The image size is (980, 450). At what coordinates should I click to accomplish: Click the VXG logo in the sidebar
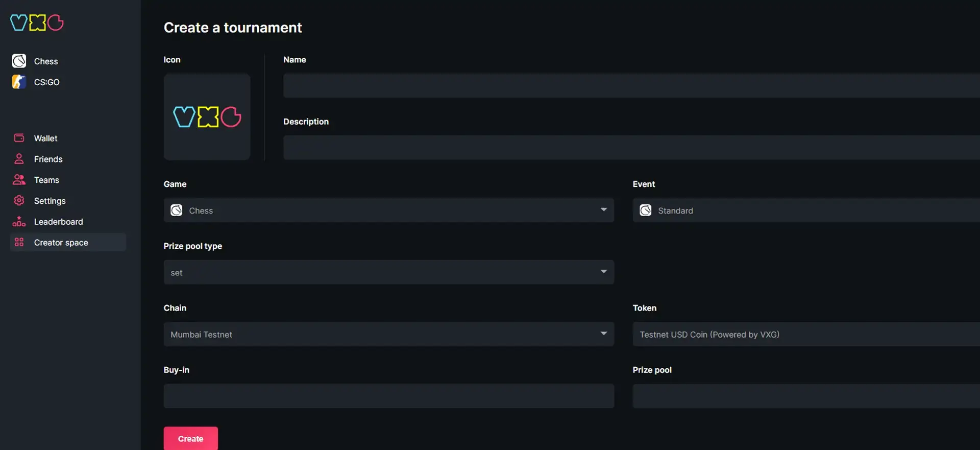pyautogui.click(x=37, y=22)
